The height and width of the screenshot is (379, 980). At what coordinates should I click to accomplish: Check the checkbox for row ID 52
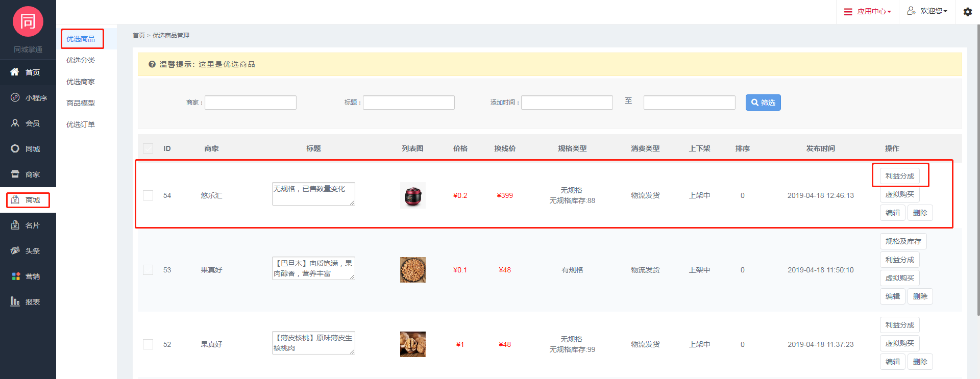[148, 344]
